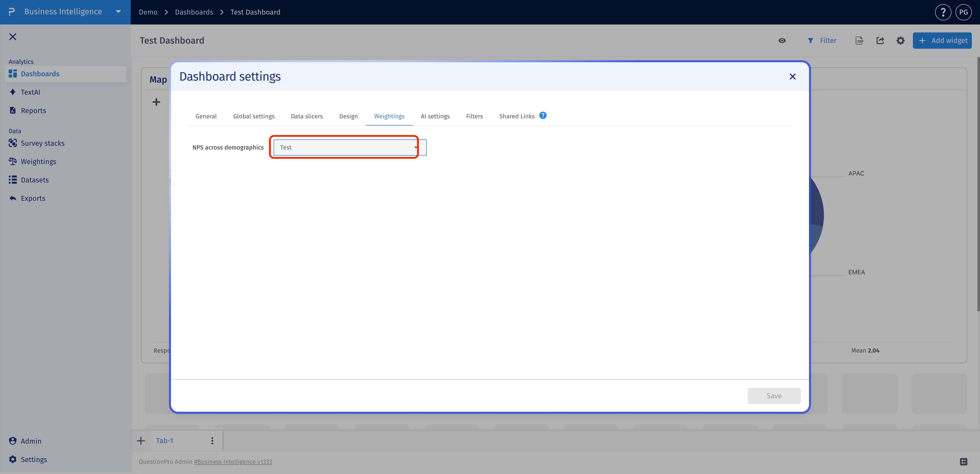
Task: Close the Dashboard settings dialog
Action: (792, 77)
